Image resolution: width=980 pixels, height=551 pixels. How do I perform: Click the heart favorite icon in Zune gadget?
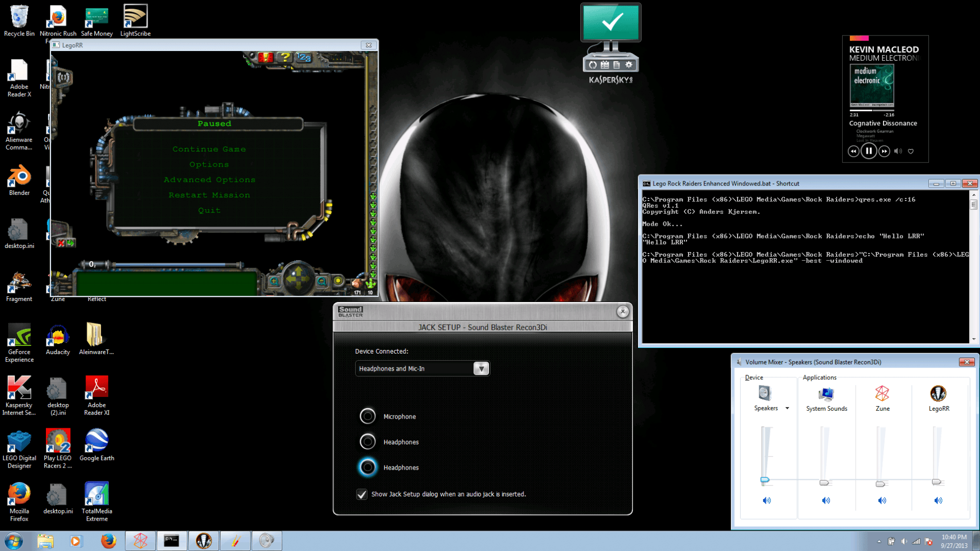(x=911, y=152)
